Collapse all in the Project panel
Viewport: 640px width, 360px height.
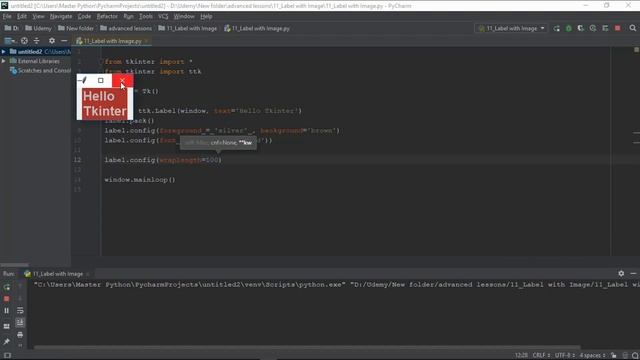(36, 41)
